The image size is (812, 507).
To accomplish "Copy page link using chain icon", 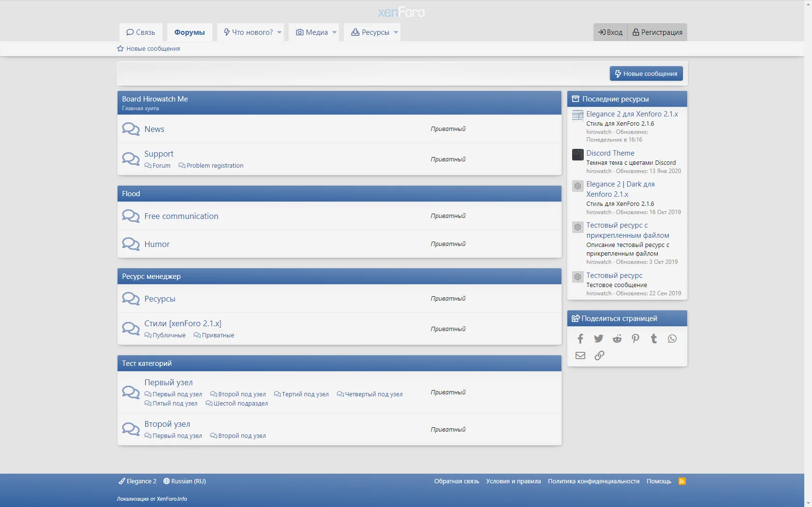I will pyautogui.click(x=599, y=356).
